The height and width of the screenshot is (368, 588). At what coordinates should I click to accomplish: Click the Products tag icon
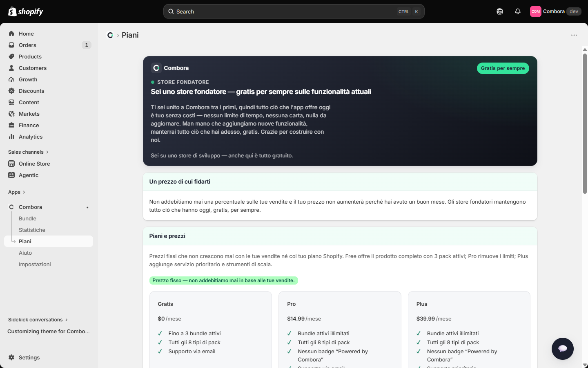[11, 56]
